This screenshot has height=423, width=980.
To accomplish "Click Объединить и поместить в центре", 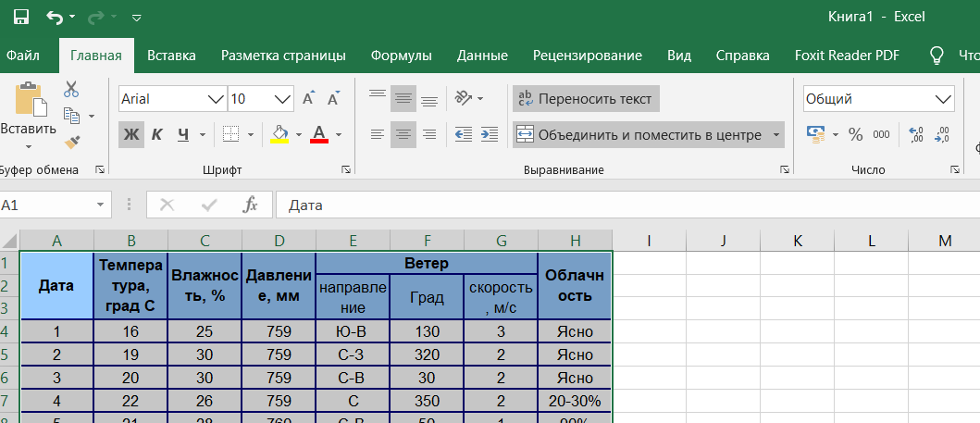I will coord(641,134).
